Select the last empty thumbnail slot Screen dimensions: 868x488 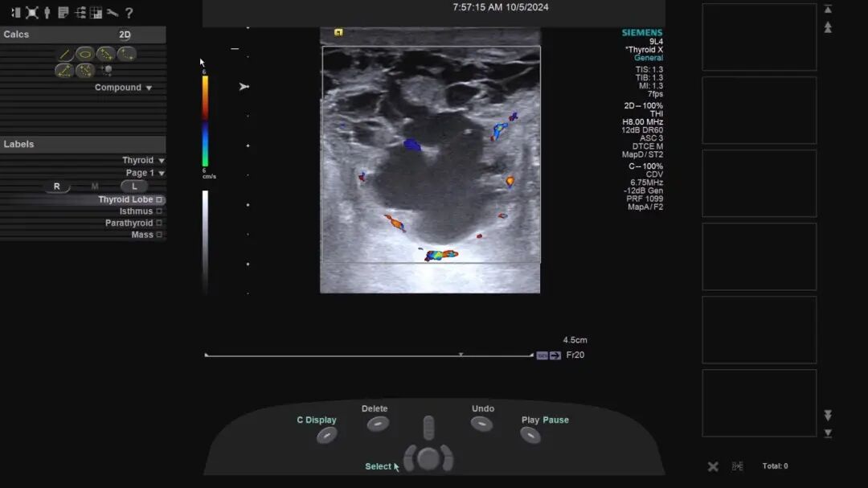point(759,404)
